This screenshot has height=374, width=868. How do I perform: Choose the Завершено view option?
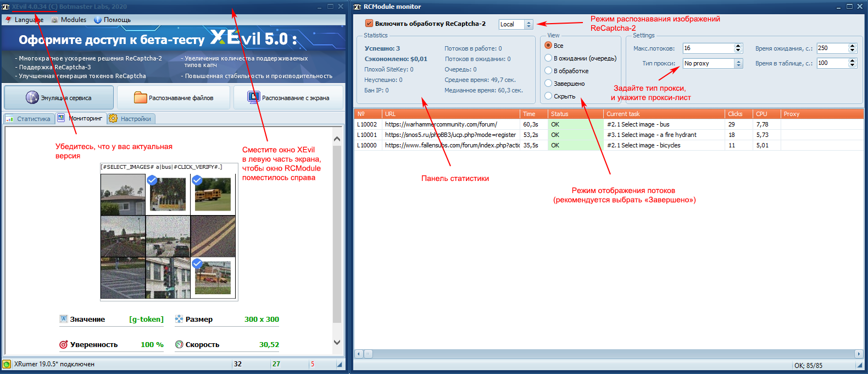(548, 84)
